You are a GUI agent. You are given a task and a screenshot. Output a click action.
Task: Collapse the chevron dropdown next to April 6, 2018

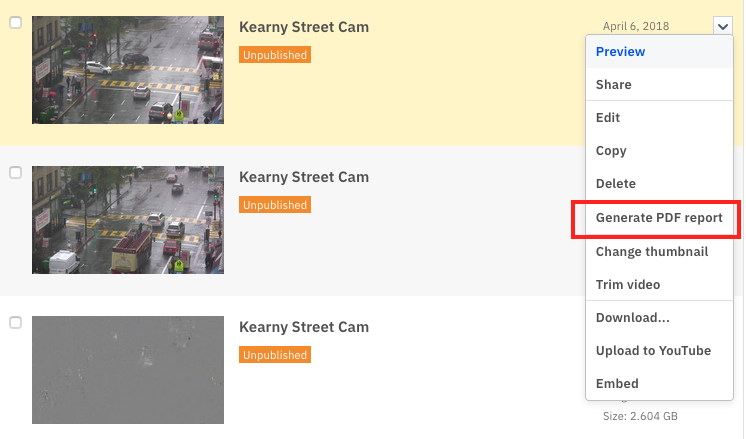722,26
